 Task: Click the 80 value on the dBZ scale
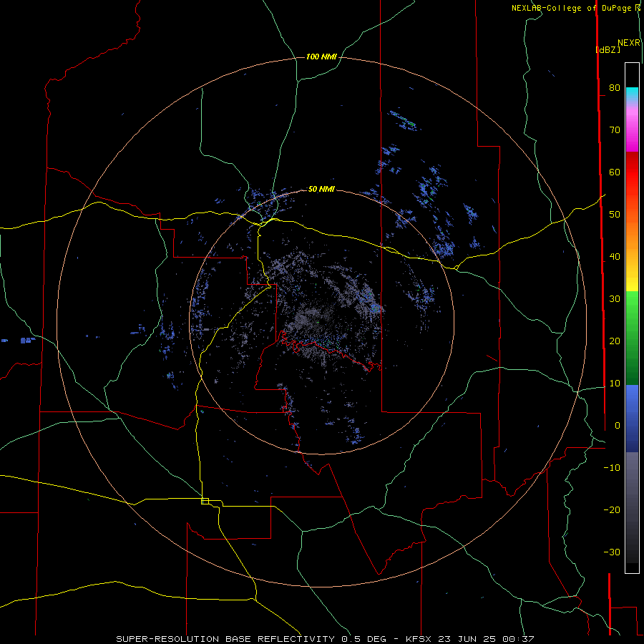(x=615, y=87)
